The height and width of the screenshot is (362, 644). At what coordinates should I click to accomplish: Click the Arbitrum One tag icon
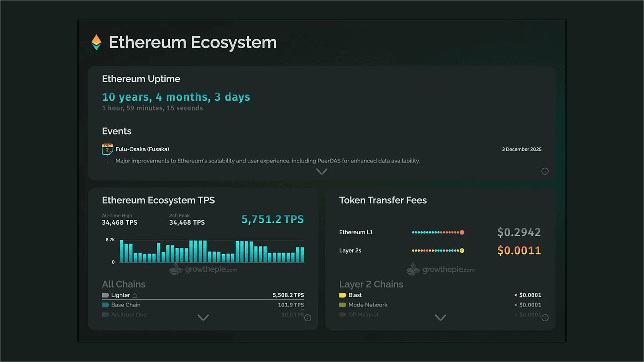coord(105,315)
